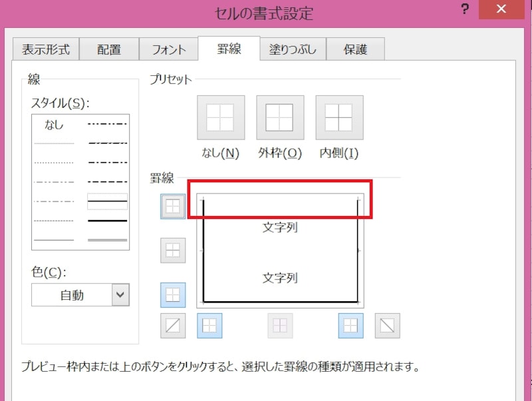
Task: Click the diagonal down border button
Action: click(387, 326)
